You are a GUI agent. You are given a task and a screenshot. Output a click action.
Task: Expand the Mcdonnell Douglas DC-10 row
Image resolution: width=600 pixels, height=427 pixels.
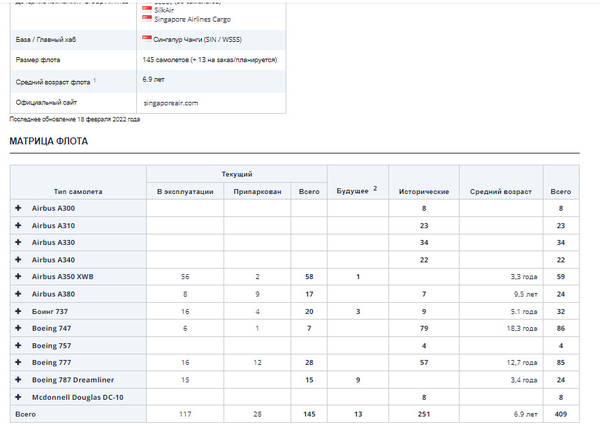pyautogui.click(x=18, y=397)
